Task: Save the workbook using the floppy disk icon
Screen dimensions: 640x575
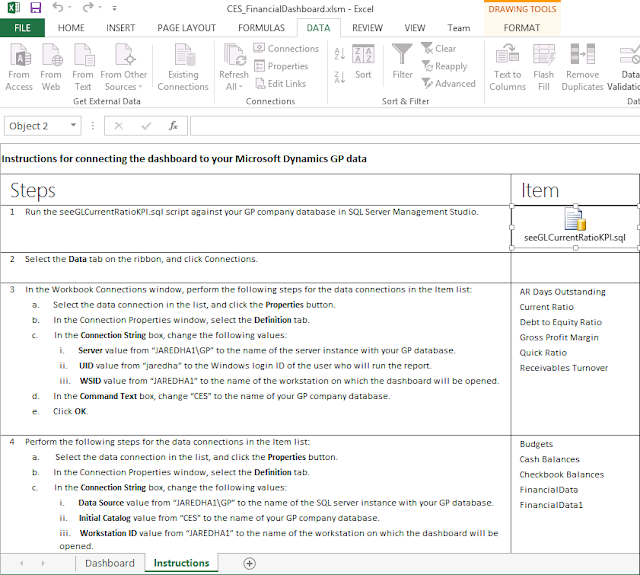Action: coord(36,8)
